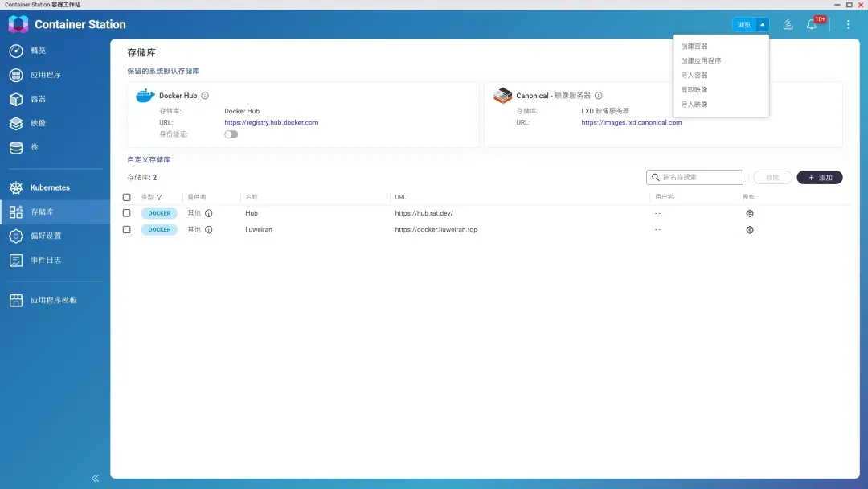Click info icon next to Docker Hub

coord(205,96)
